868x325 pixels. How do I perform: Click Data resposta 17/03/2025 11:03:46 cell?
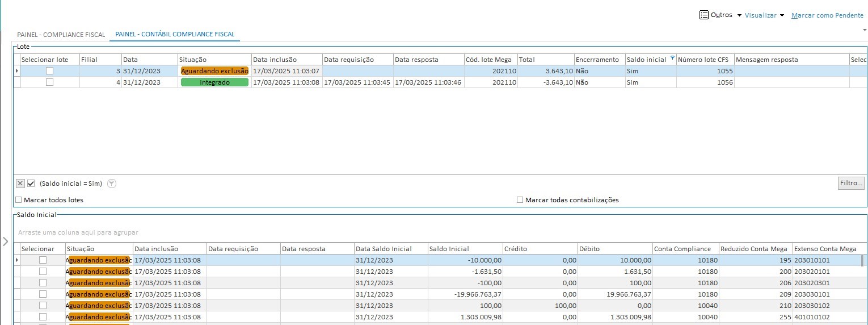(428, 82)
